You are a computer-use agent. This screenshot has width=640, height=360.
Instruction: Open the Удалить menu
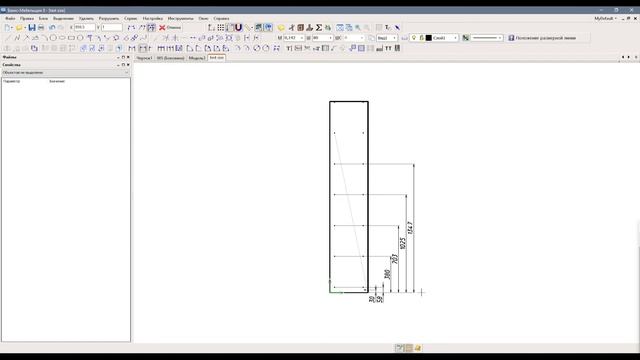86,18
